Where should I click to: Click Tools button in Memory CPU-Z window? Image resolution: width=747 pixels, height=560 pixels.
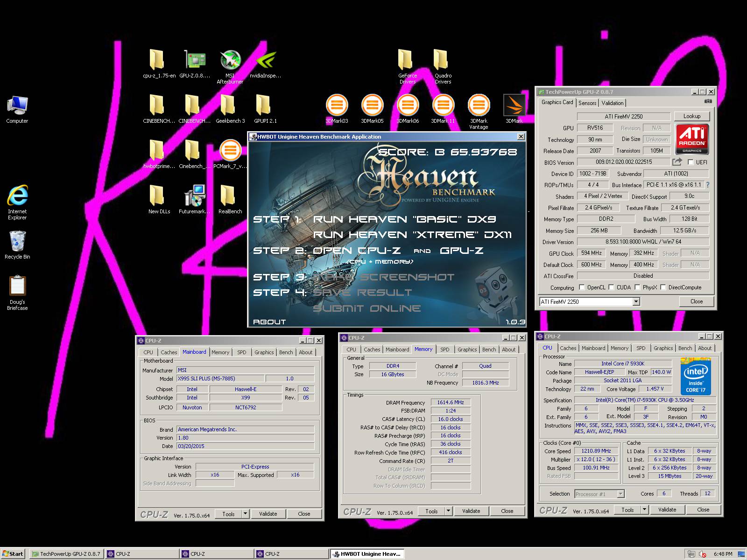(x=431, y=511)
